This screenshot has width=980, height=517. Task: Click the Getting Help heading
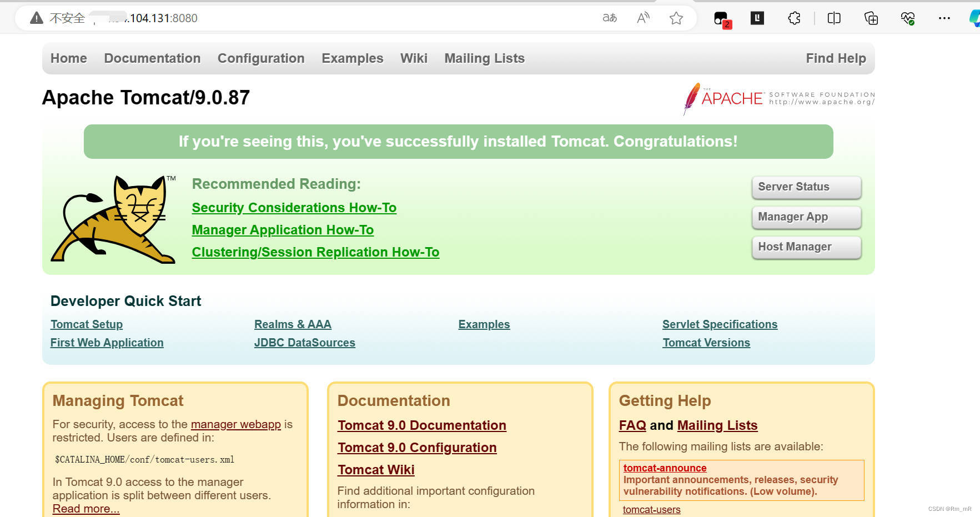tap(665, 401)
